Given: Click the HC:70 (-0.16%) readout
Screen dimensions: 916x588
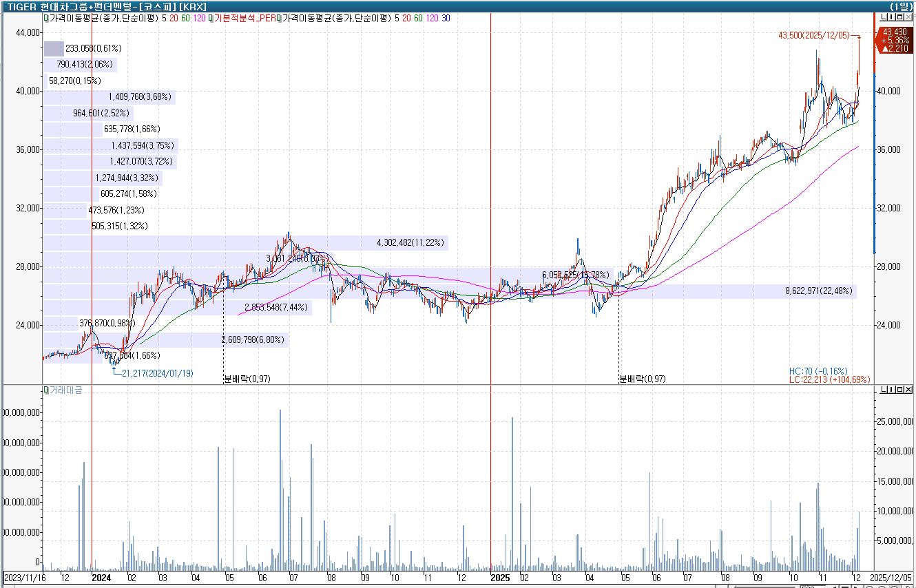Looking at the screenshot, I should (x=818, y=371).
